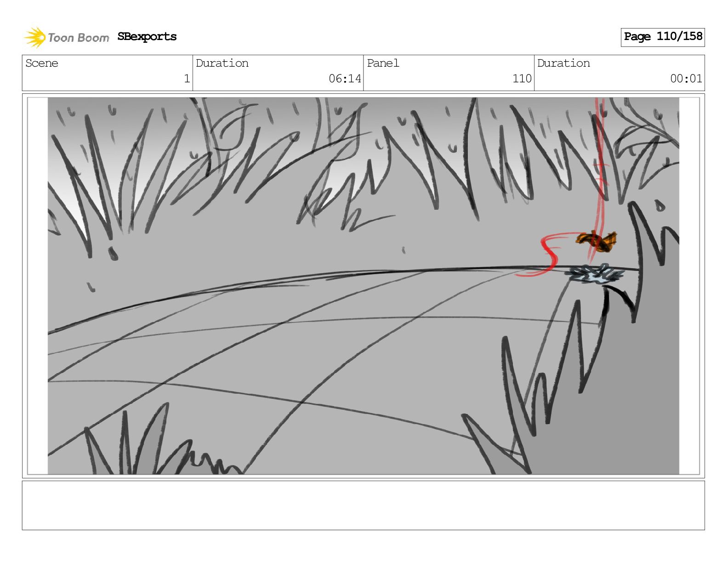Image resolution: width=728 pixels, height=563 pixels.
Task: Click the Toon Boom brand text
Action: (78, 38)
